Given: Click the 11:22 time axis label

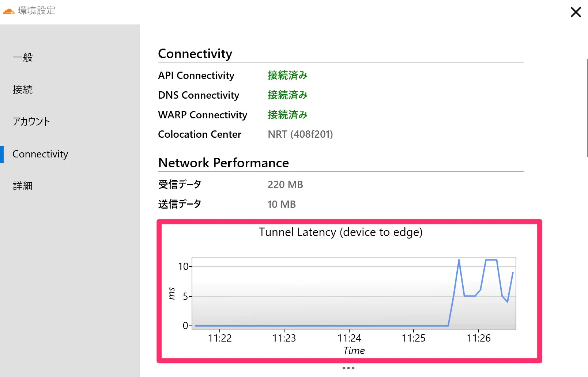Looking at the screenshot, I should 220,338.
